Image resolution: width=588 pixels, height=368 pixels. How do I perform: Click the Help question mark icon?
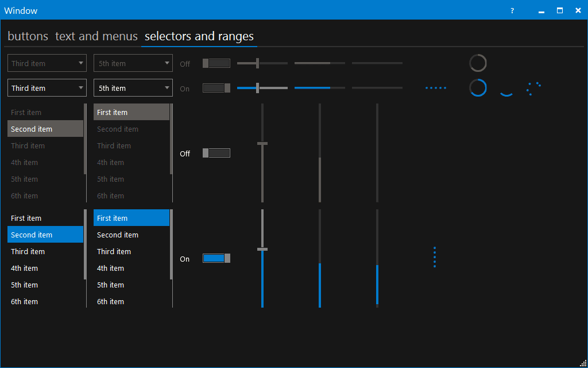[512, 10]
